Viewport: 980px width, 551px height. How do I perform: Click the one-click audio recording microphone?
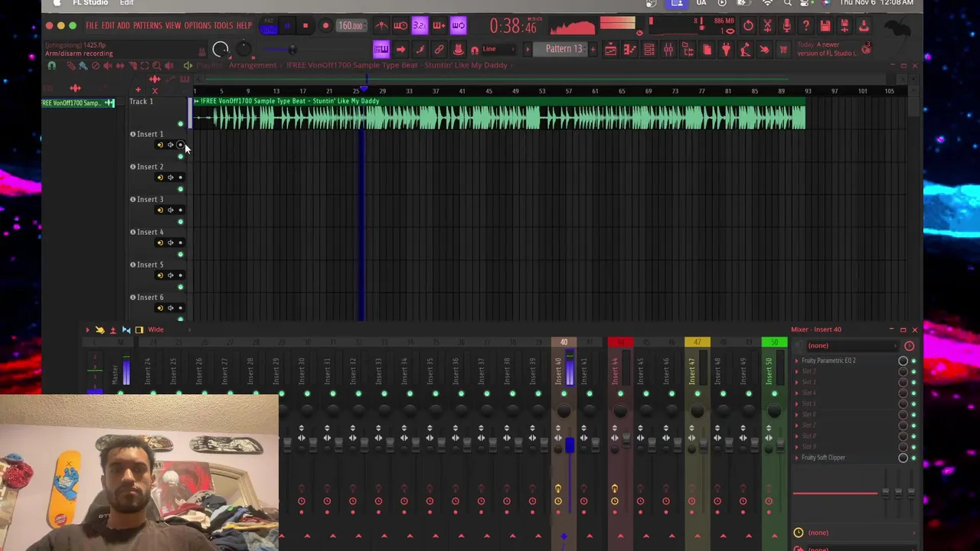coord(786,26)
